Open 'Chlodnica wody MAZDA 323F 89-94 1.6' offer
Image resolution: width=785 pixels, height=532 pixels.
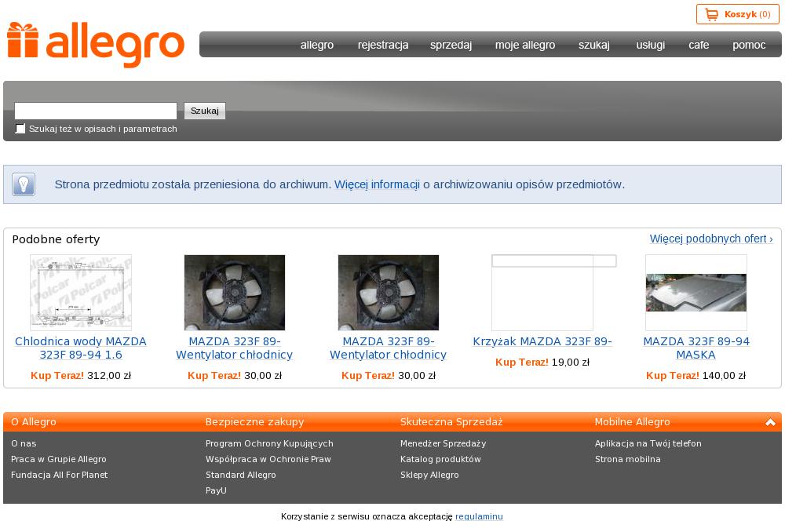click(81, 348)
